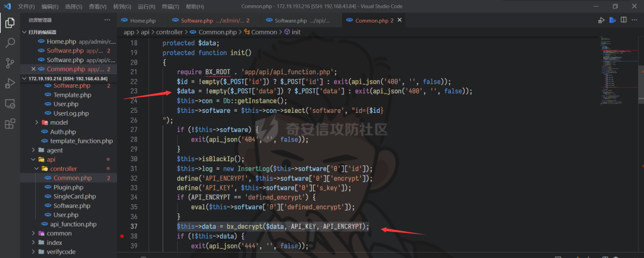The height and width of the screenshot is (258, 644).
Task: Collapse the 172.19.193.216 workspace section
Action: point(68,78)
